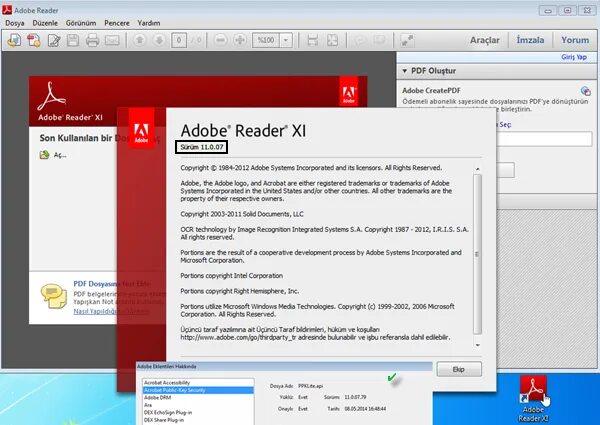Click the Adobe Reader XI desktop shortcut icon
This screenshot has width=600, height=425.
pos(533,399)
